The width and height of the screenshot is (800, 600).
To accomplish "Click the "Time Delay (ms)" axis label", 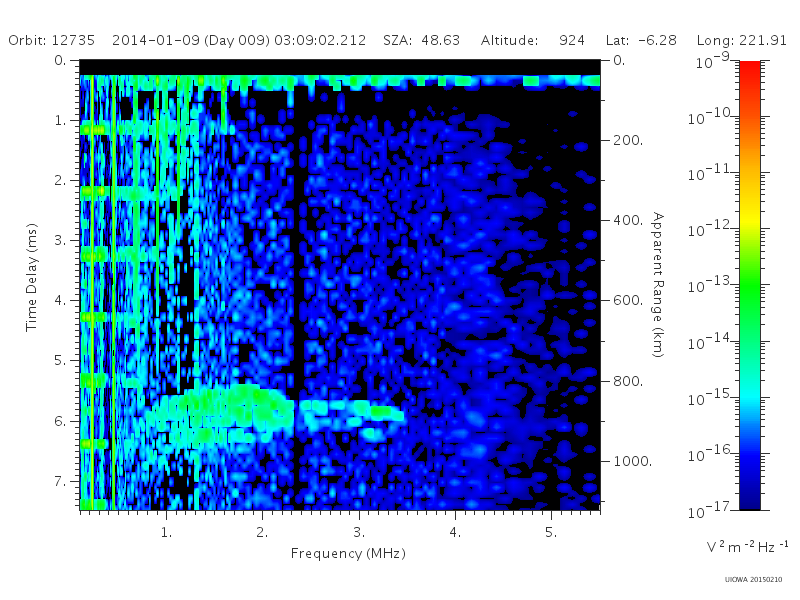I will coord(32,277).
